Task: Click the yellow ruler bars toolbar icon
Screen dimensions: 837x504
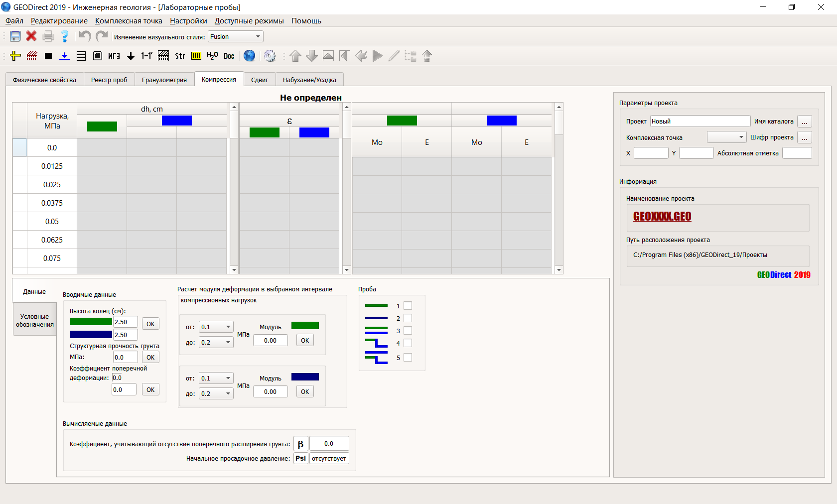Action: click(x=196, y=56)
